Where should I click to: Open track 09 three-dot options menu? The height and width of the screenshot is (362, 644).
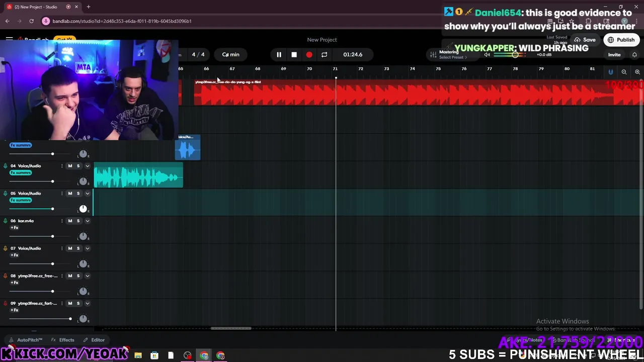coord(62,303)
